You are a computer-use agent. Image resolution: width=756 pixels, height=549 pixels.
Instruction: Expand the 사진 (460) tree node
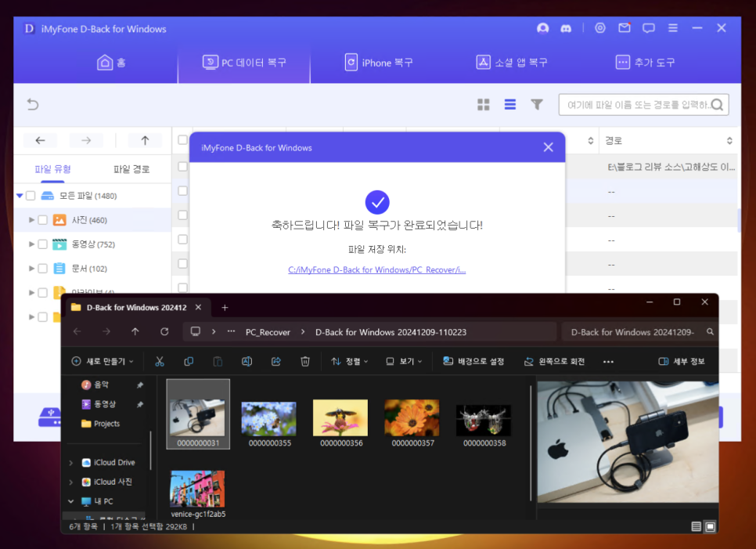click(31, 220)
